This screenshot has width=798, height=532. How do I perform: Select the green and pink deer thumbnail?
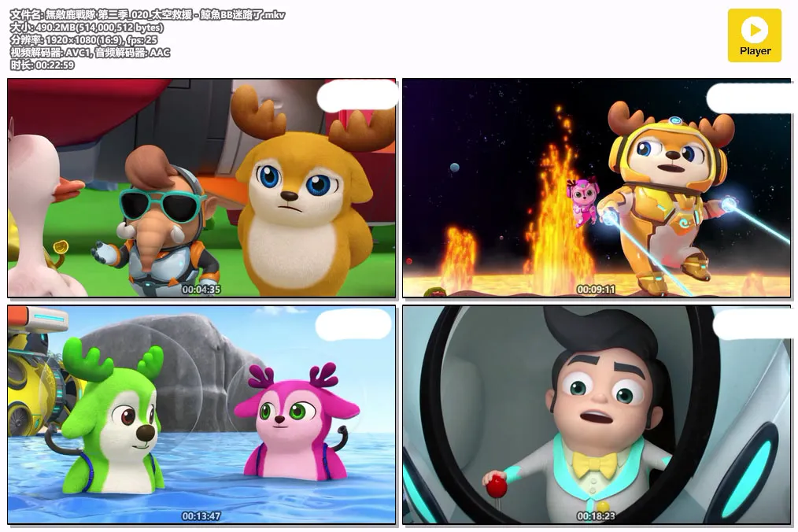[201, 414]
